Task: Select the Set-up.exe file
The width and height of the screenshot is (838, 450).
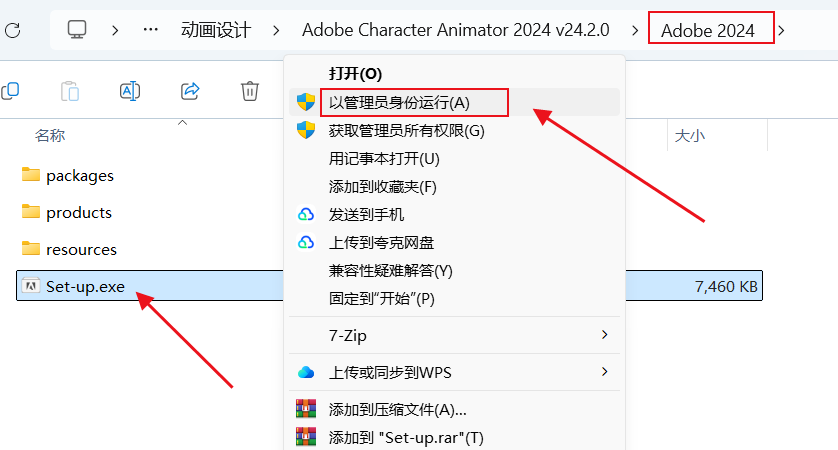Action: pos(85,286)
